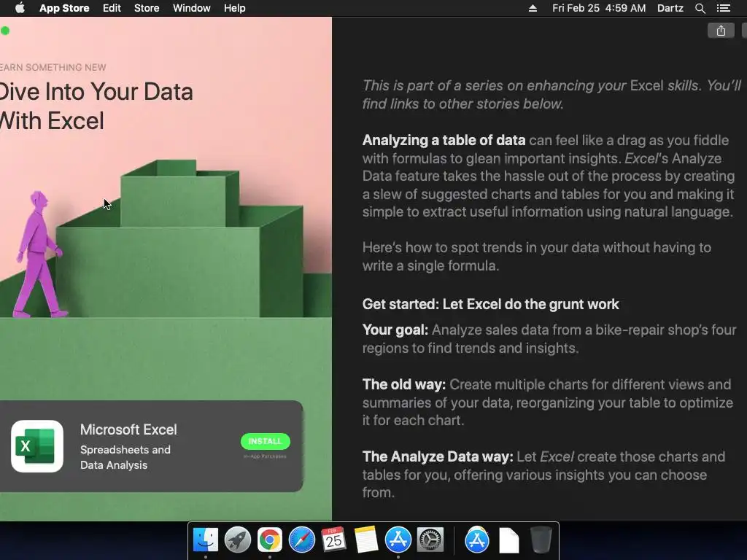Click the 'Analyzing a table of data' bold text
The image size is (747, 560).
[444, 140]
